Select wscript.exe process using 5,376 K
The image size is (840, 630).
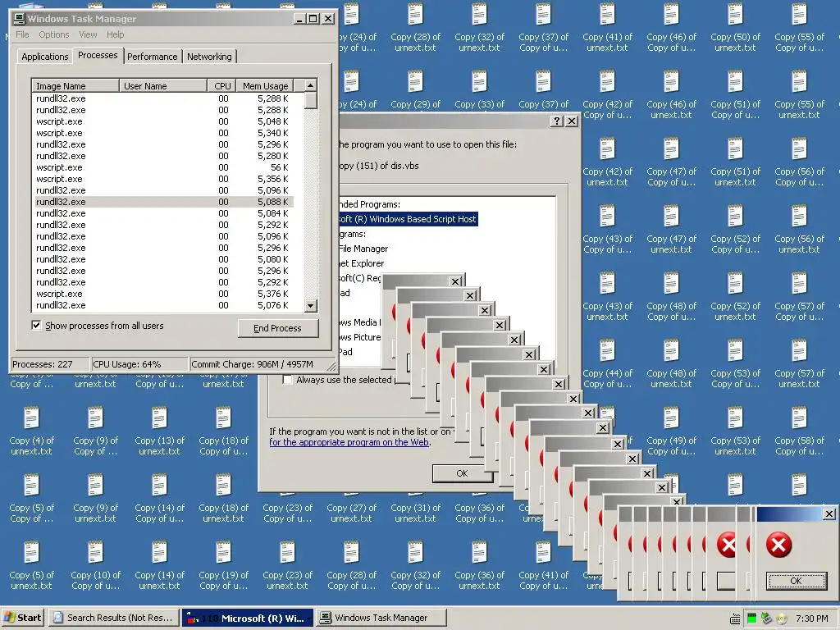click(x=163, y=294)
